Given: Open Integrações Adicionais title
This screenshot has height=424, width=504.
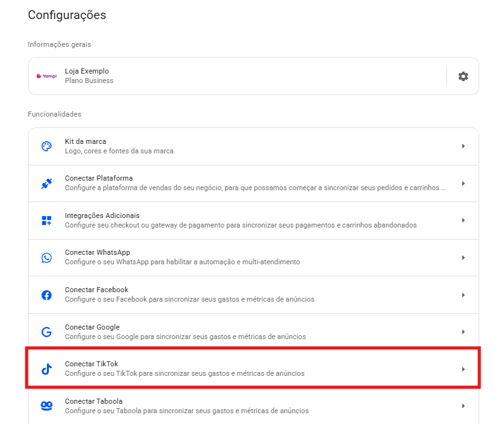Looking at the screenshot, I should point(102,215).
